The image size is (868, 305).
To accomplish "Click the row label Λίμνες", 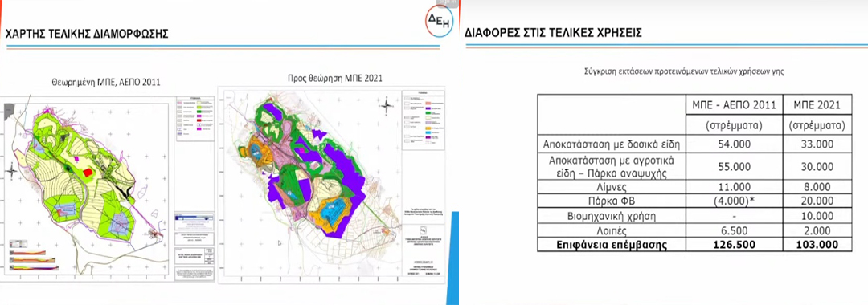I will [x=611, y=188].
